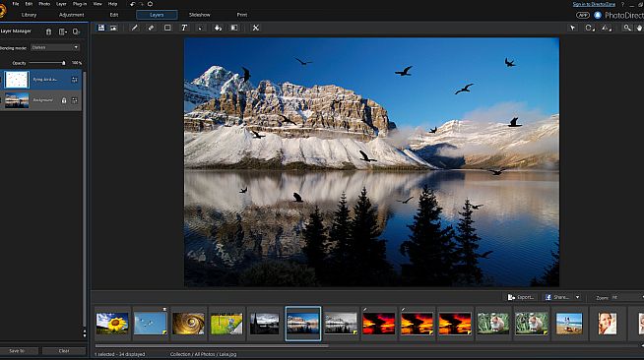Select the eraser tool

(151, 28)
